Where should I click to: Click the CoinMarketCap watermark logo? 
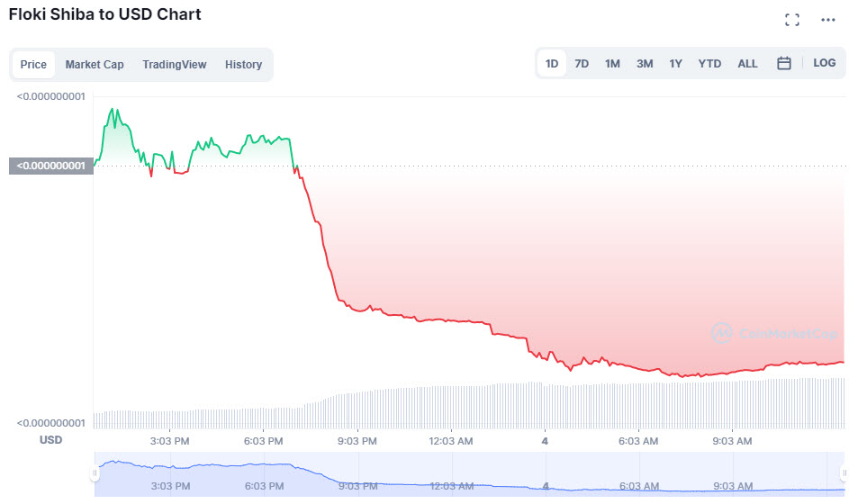pos(774,333)
